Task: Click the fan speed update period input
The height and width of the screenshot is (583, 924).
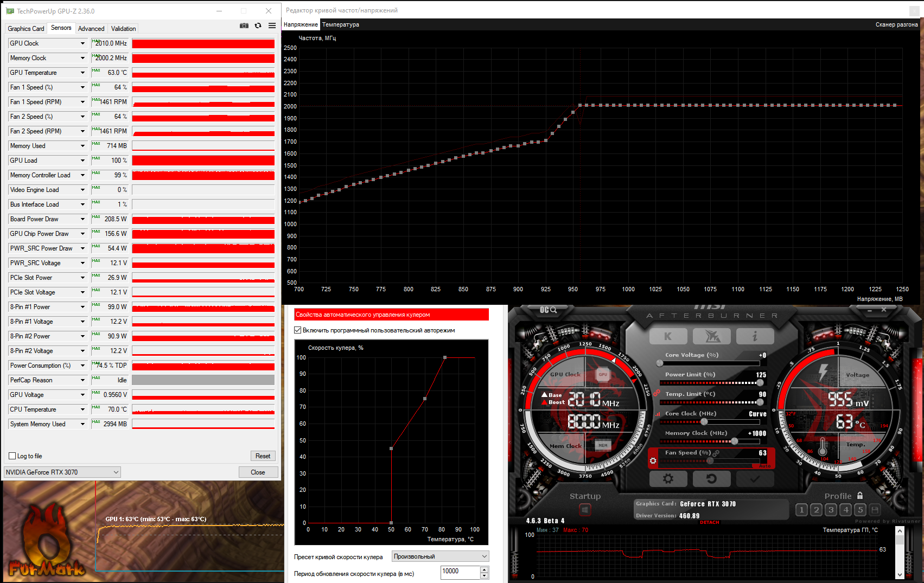Action: tap(460, 572)
